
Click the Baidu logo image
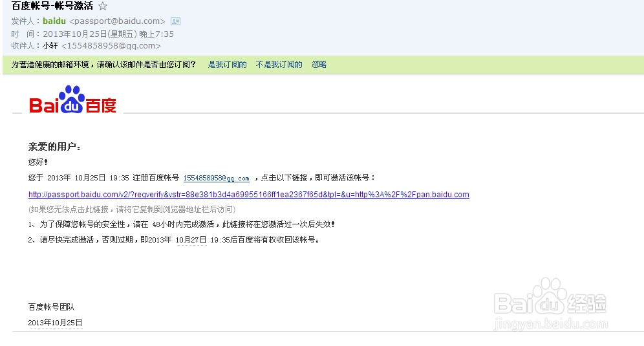72,100
